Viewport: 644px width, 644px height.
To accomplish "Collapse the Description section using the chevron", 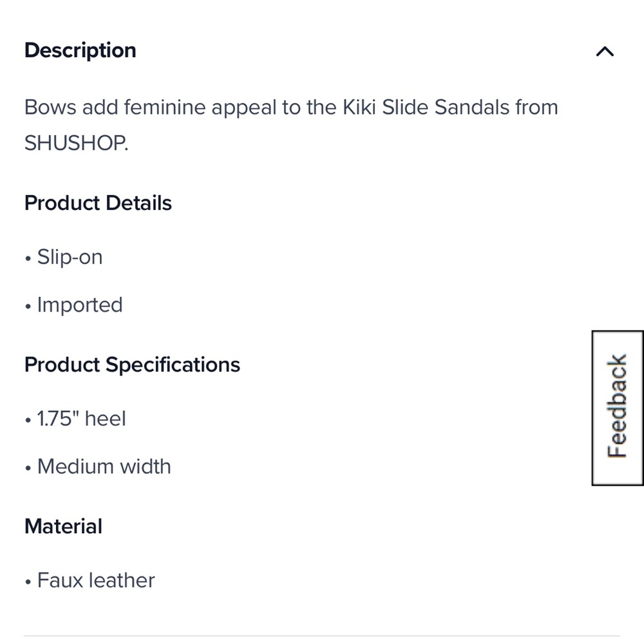I will pyautogui.click(x=604, y=51).
